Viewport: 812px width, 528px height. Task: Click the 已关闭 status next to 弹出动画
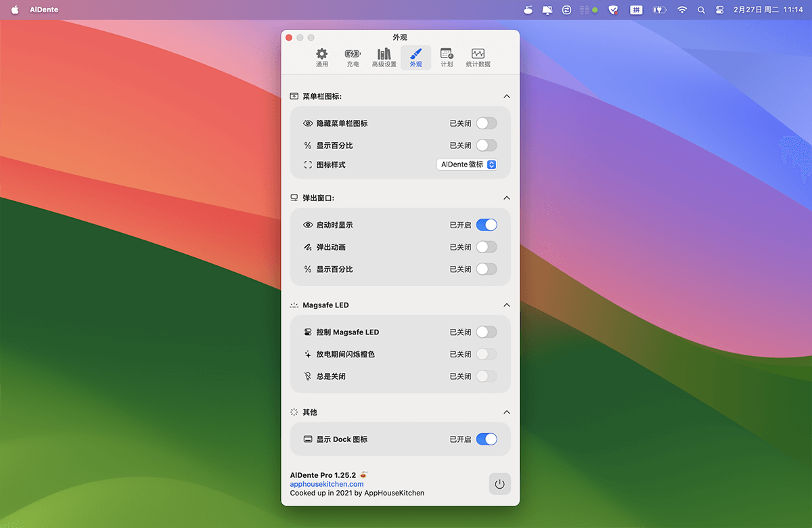[x=461, y=247]
